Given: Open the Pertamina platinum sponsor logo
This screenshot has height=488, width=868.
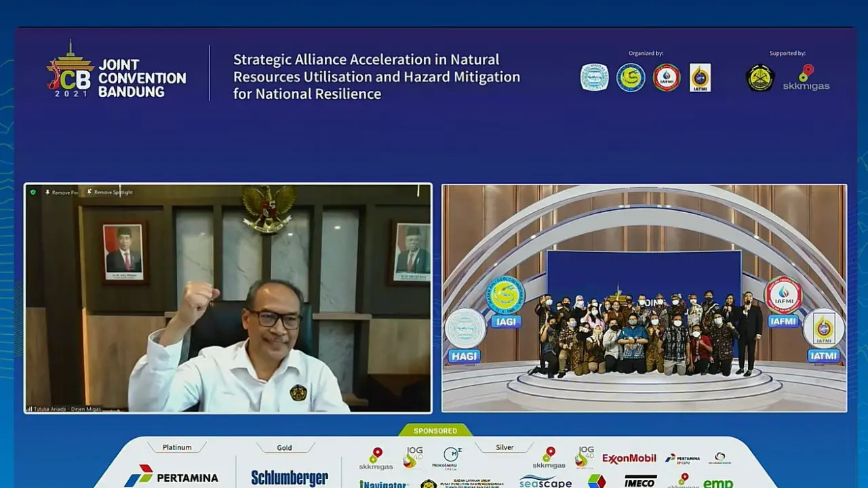Looking at the screenshot, I should [x=171, y=475].
